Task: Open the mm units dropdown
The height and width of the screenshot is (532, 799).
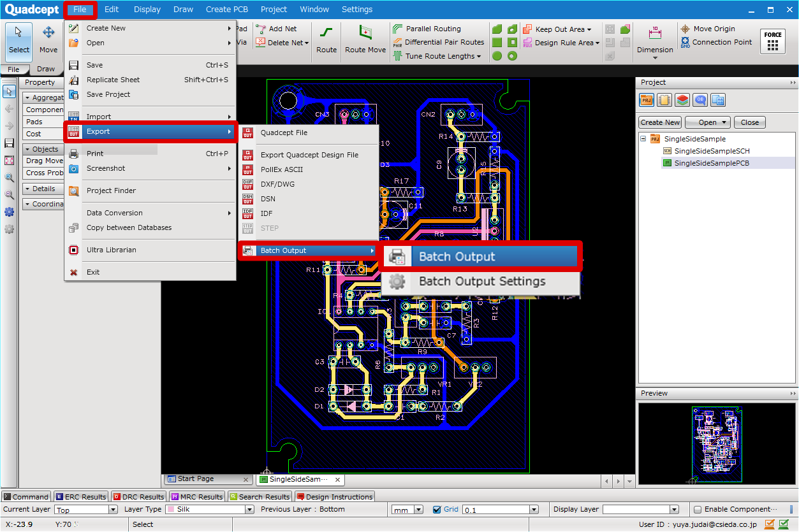Action: coord(407,509)
